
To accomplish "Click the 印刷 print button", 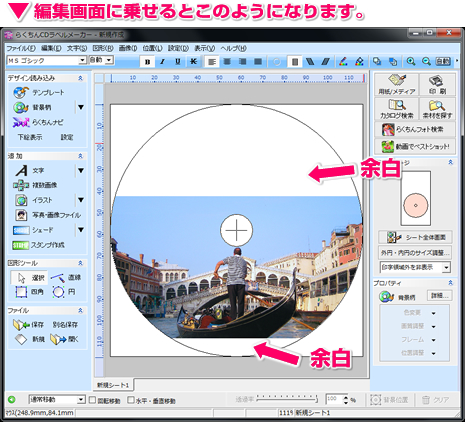I will [x=437, y=85].
